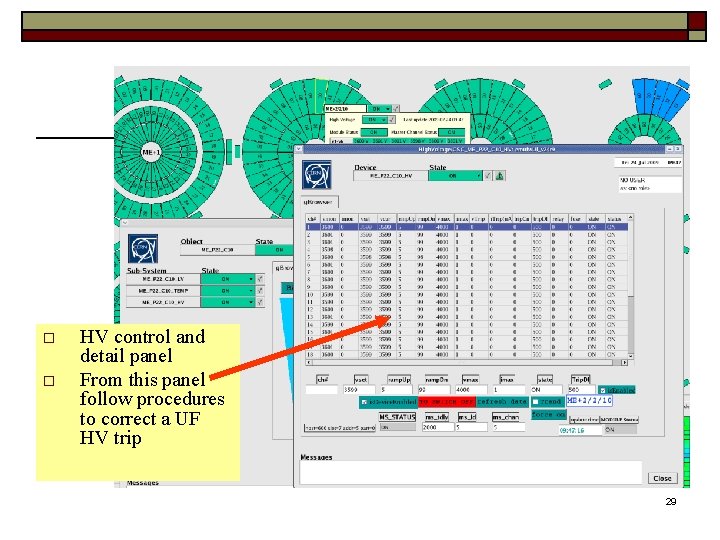Toggle the checkbox beside the TripDl value field

[602, 390]
